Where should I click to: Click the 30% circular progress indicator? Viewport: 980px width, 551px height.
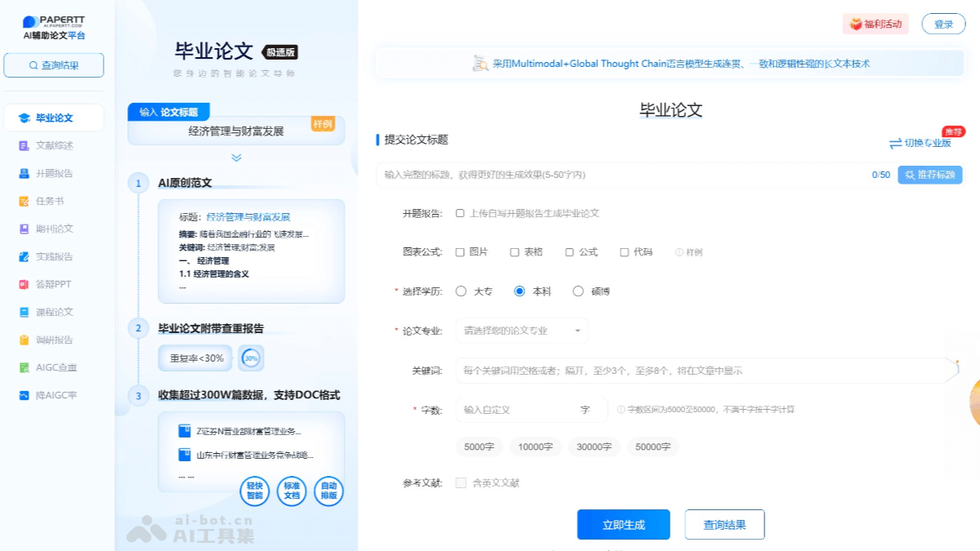(252, 358)
